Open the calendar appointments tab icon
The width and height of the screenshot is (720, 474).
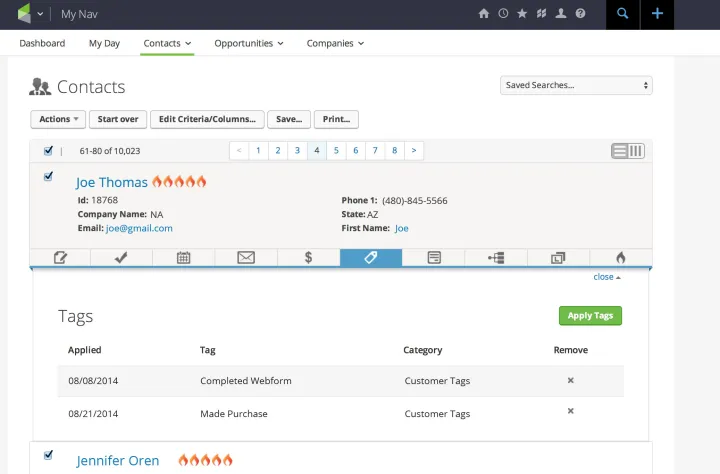(x=184, y=257)
